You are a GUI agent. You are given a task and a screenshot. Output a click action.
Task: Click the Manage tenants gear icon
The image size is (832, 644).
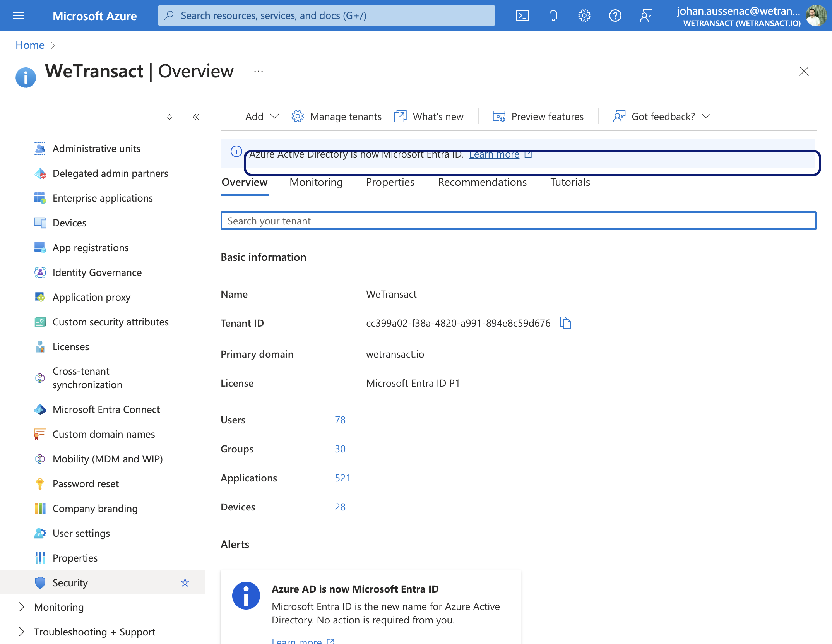tap(298, 116)
